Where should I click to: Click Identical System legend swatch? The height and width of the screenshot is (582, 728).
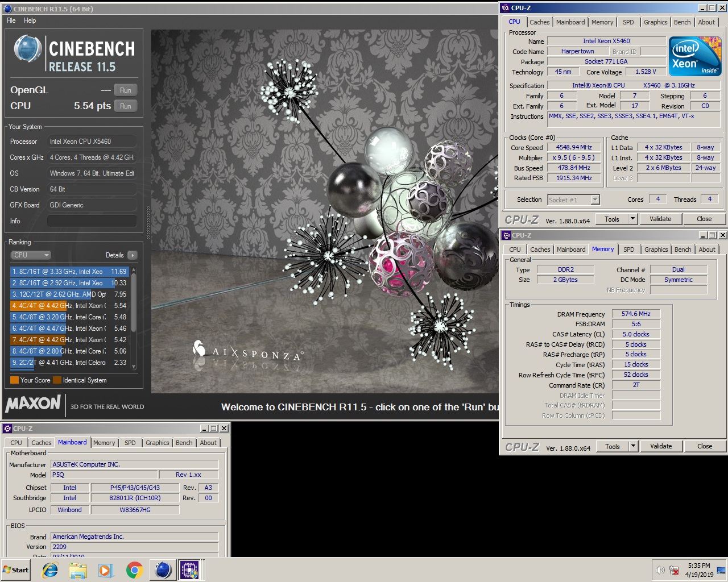click(57, 380)
